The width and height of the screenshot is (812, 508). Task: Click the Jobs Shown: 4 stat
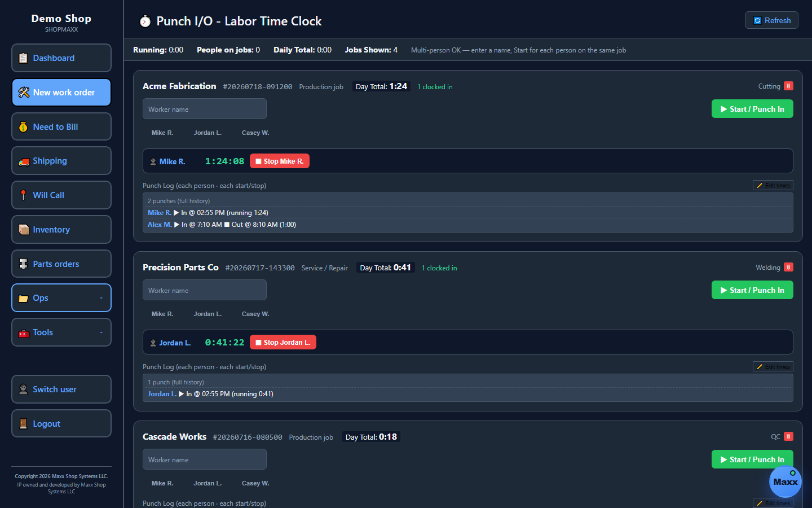point(371,50)
